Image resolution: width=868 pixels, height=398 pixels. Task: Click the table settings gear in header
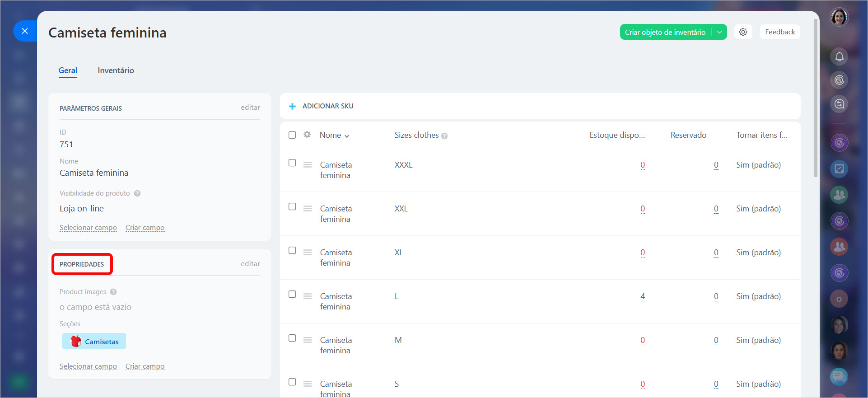(307, 135)
